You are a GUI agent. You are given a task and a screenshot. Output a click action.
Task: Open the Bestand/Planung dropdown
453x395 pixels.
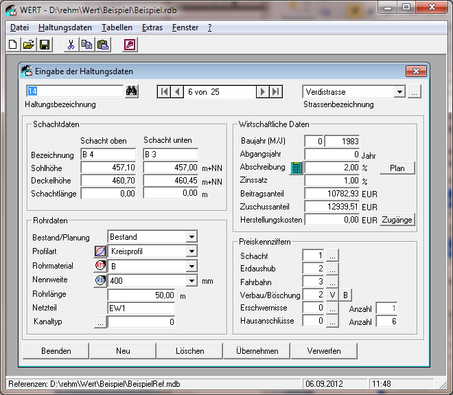point(191,237)
